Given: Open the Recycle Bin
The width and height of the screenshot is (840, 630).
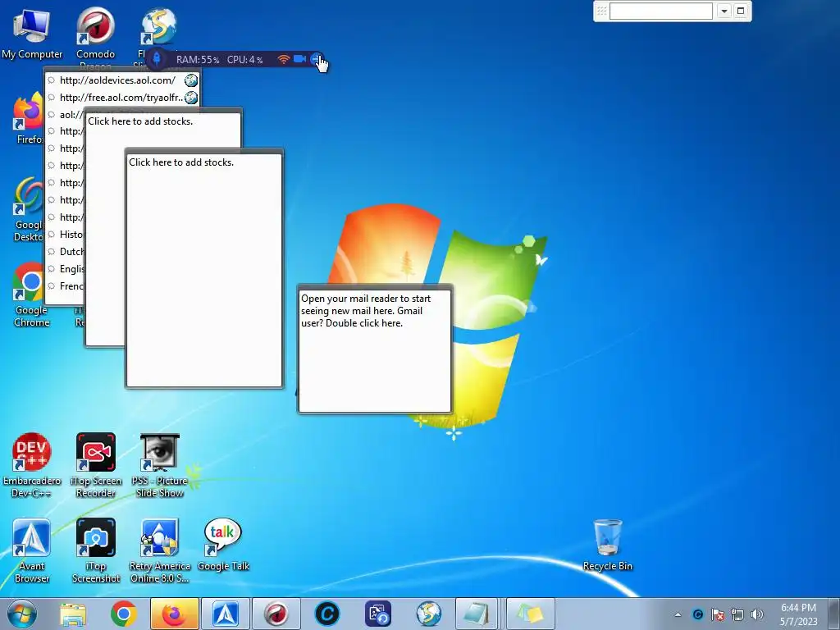Looking at the screenshot, I should 608,545.
